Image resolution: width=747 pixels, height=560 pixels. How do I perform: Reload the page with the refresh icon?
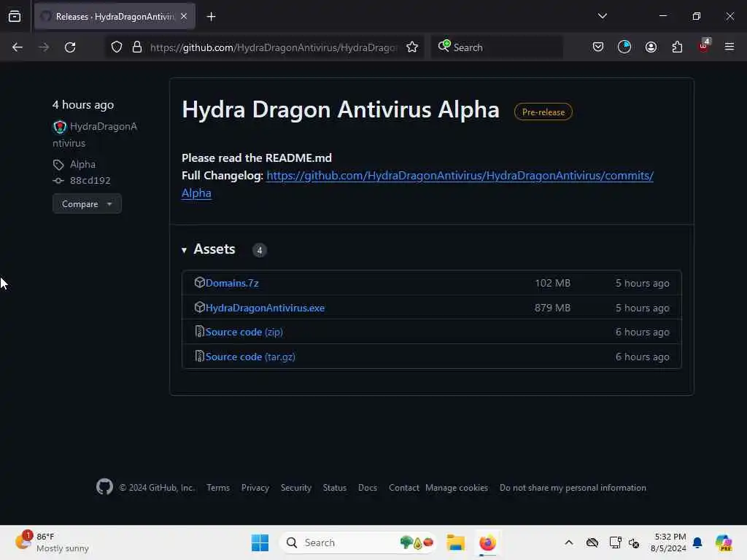coord(70,47)
